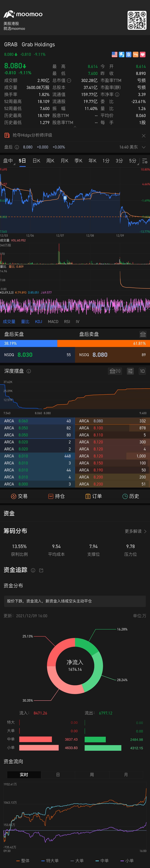This screenshot has height=868, width=150.
Task: Select the 周K chart tab
Action: pyautogui.click(x=50, y=161)
